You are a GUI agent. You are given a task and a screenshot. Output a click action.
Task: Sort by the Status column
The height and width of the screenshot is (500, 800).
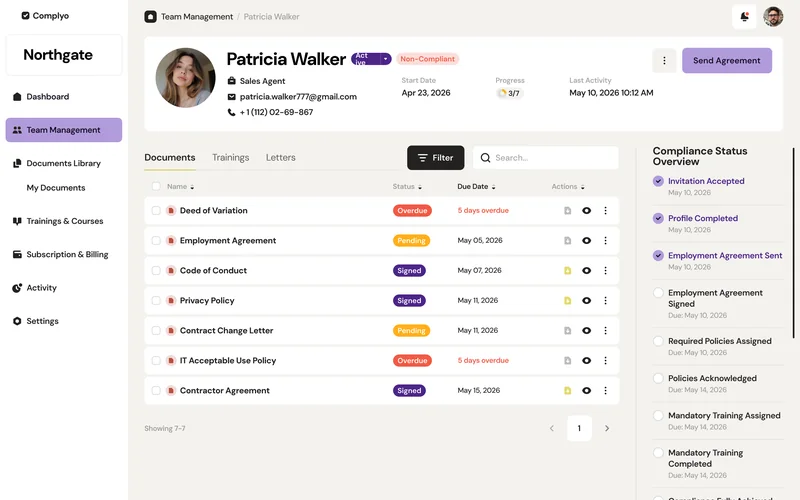(x=407, y=187)
